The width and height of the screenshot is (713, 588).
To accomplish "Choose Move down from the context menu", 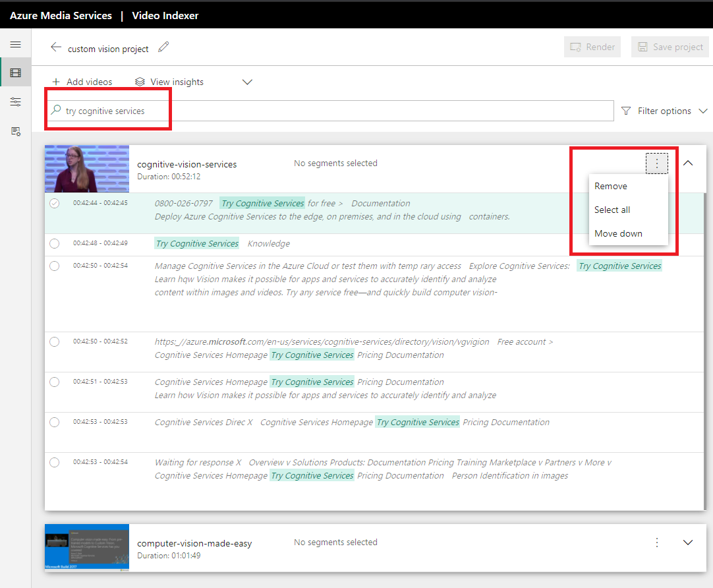I will click(629, 233).
